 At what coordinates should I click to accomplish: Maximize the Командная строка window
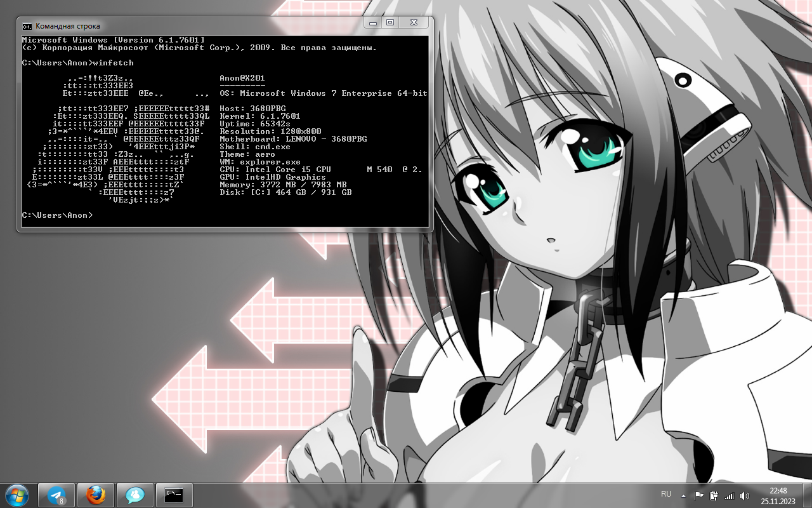pos(390,22)
